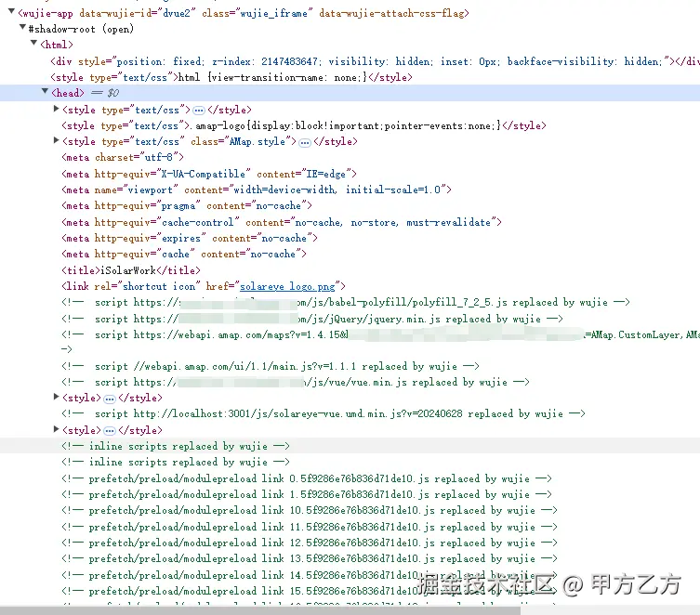Click ellipsis badge in first text/css style element
700x615 pixels.
tap(198, 110)
